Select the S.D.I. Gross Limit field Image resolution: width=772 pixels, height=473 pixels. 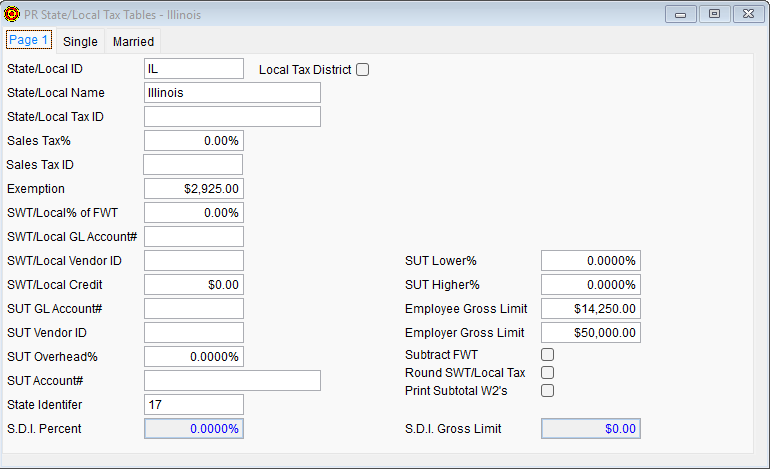click(x=591, y=429)
